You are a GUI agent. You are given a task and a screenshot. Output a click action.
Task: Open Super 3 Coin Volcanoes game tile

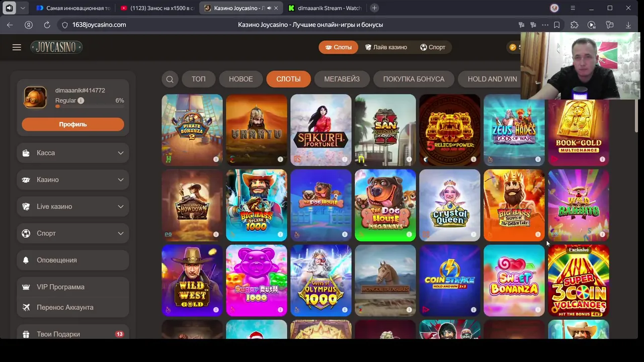(x=578, y=281)
